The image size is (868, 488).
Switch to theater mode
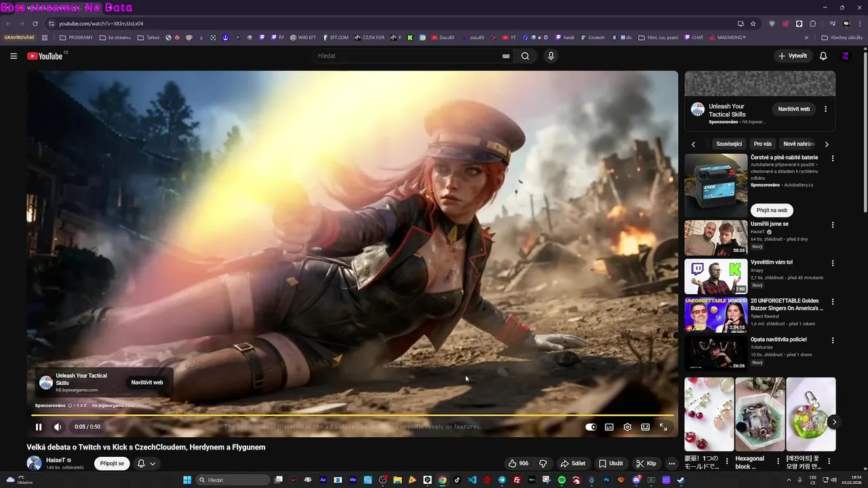point(646,427)
